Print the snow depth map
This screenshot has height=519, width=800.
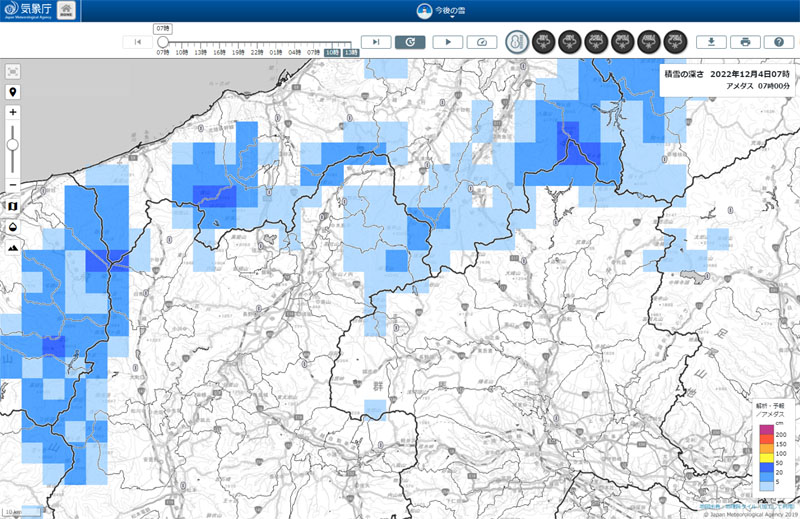pyautogui.click(x=745, y=42)
